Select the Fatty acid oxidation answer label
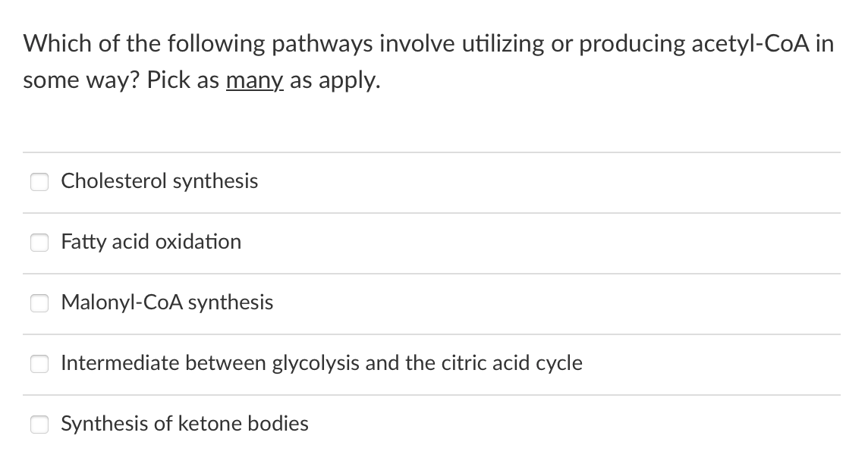 click(x=151, y=242)
